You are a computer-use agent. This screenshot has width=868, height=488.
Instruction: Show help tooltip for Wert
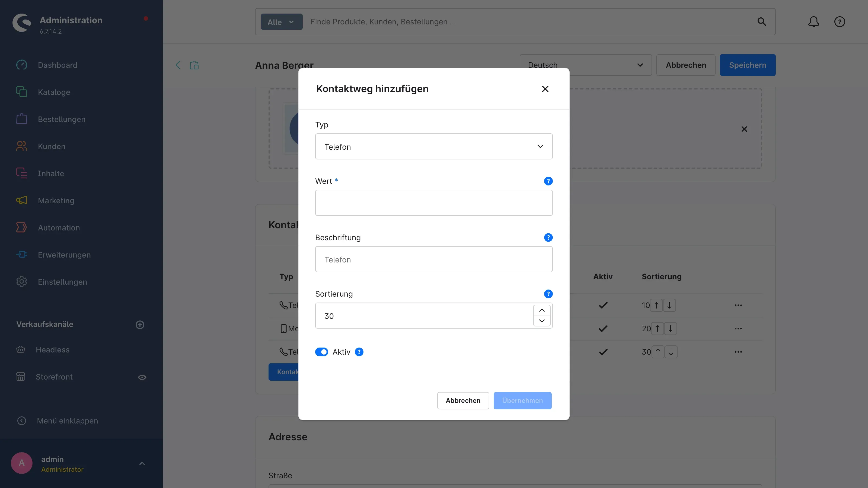(548, 181)
